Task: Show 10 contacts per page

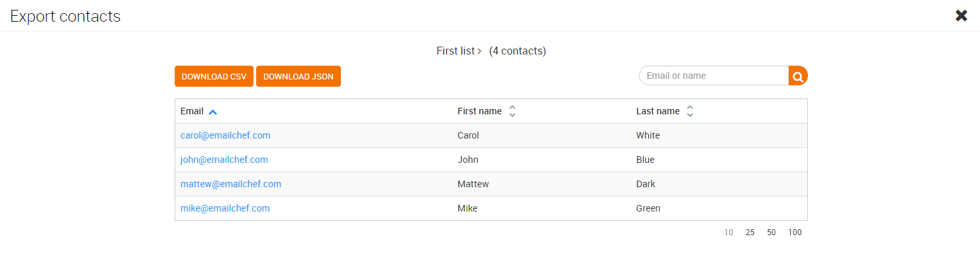Action: (x=729, y=233)
